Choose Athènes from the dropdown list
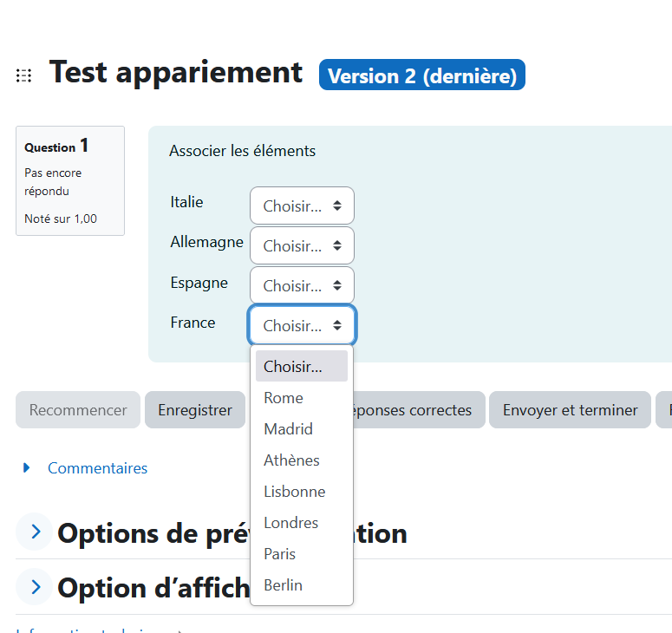This screenshot has width=672, height=633. point(302,460)
